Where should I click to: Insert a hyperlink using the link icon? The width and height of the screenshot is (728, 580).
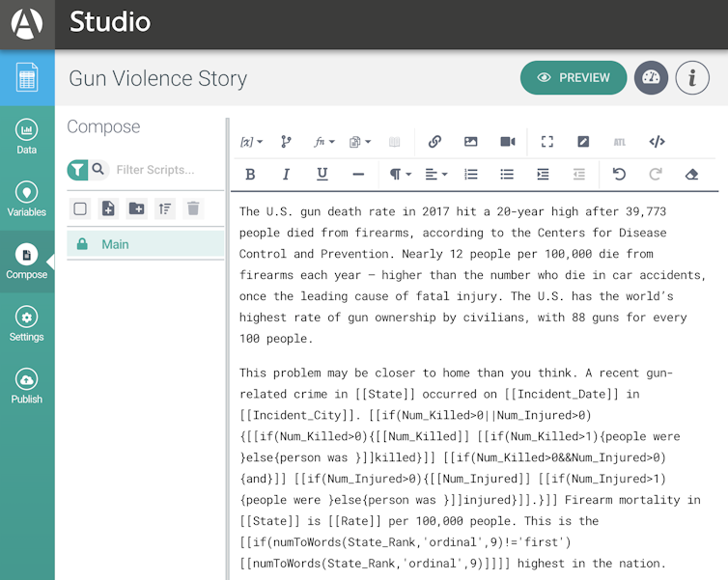[434, 142]
